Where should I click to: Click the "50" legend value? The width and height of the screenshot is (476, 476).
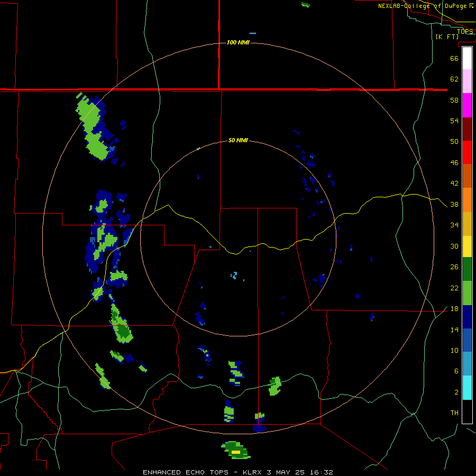coord(454,142)
